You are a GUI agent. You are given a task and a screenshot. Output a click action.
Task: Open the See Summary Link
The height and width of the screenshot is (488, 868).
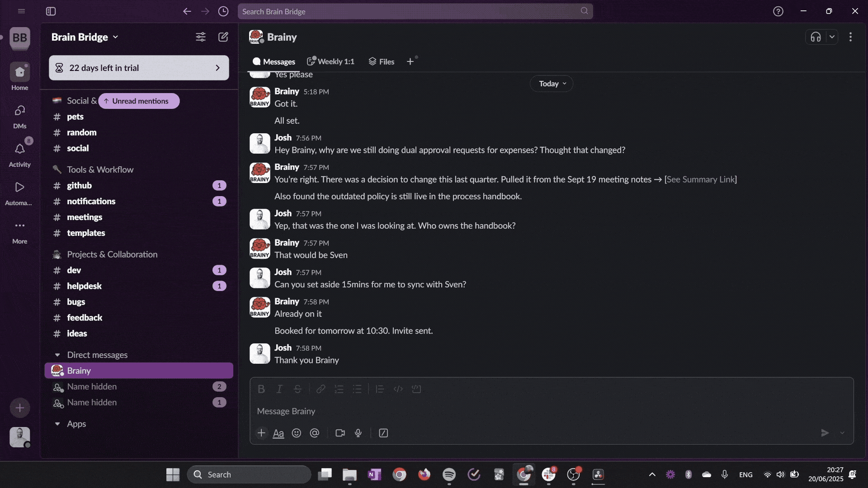(x=700, y=179)
